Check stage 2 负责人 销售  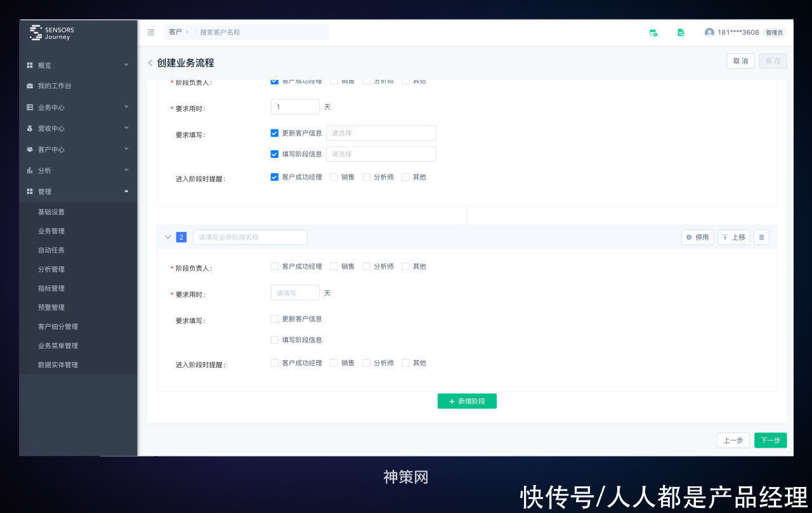click(x=334, y=266)
